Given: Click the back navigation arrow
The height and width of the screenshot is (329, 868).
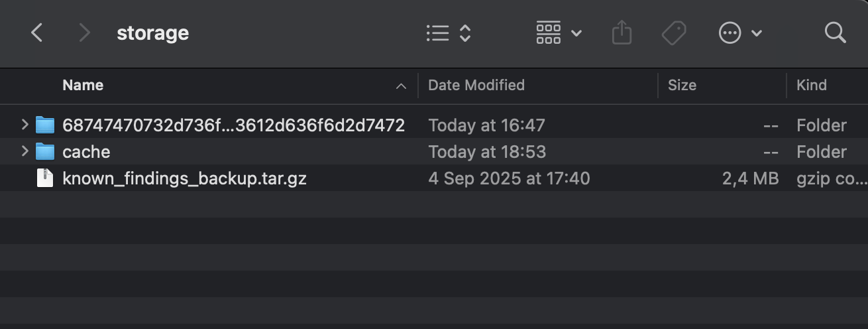Looking at the screenshot, I should pos(37,33).
